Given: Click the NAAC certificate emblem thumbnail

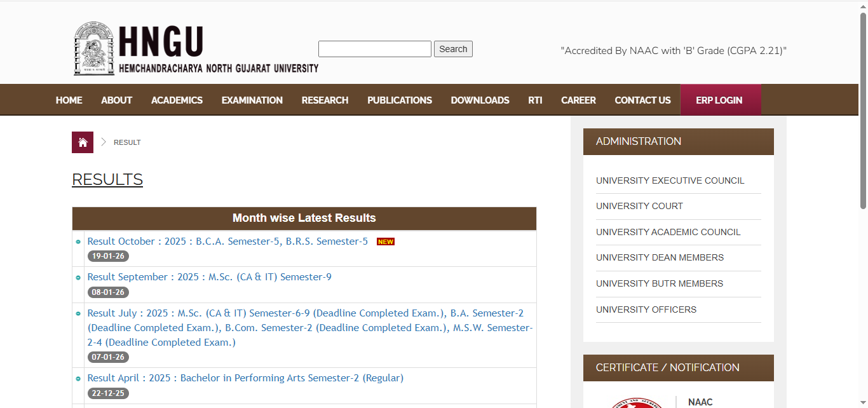Looking at the screenshot, I should (x=637, y=403).
